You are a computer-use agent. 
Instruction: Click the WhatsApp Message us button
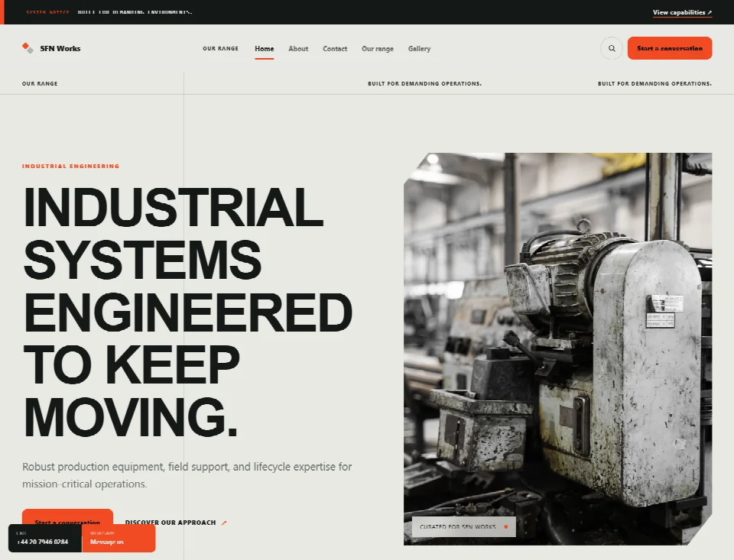point(119,538)
